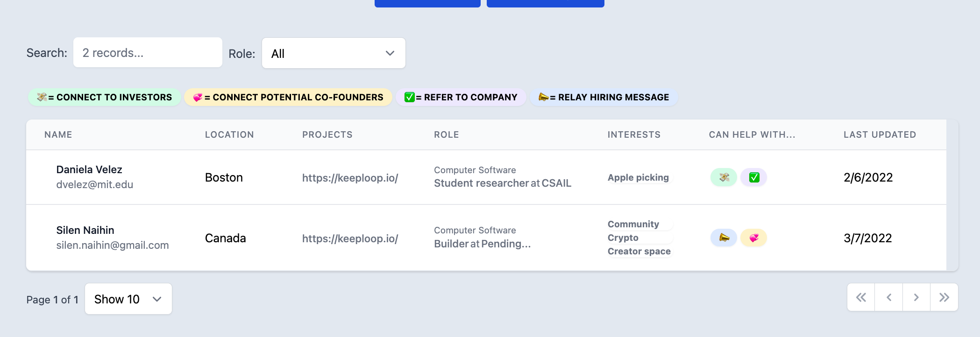980x337 pixels.
Task: Sort table by Last Updated column header
Action: point(880,135)
